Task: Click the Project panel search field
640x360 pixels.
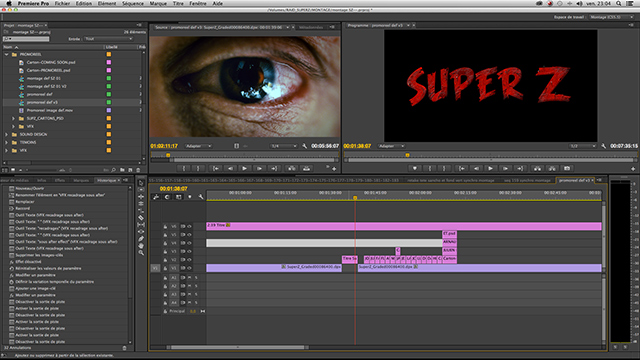Action: (26, 39)
